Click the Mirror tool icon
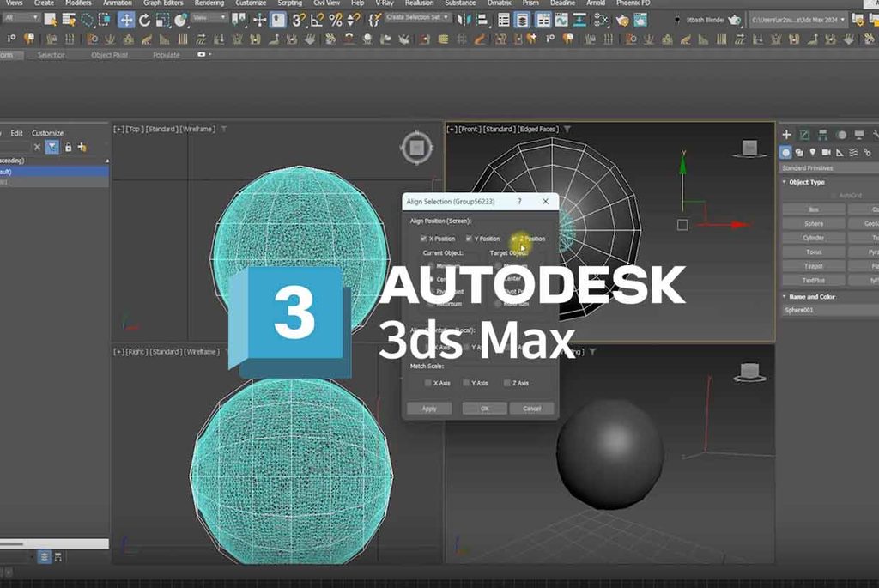This screenshot has width=879, height=588. coord(464,21)
